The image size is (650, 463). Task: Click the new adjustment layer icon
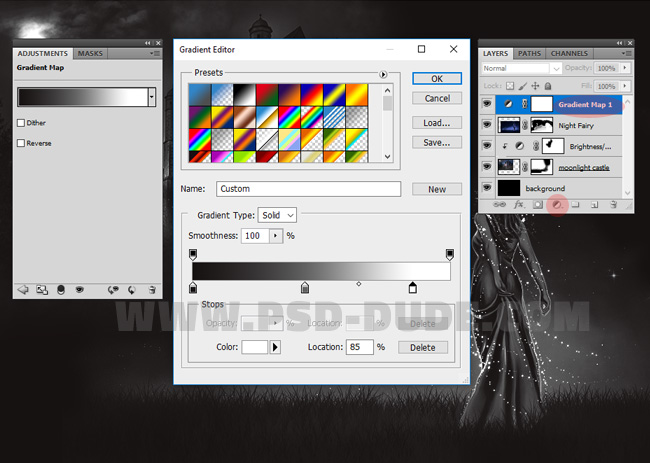[556, 205]
